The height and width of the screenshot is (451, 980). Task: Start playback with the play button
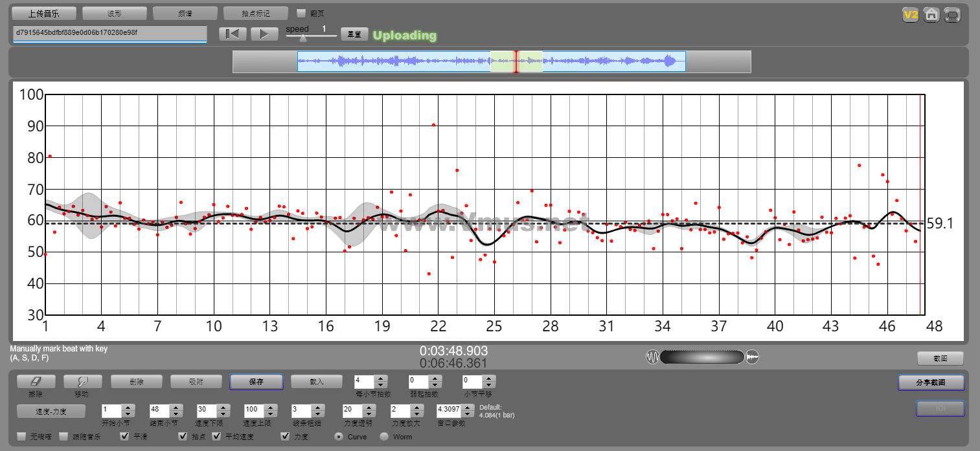click(264, 34)
